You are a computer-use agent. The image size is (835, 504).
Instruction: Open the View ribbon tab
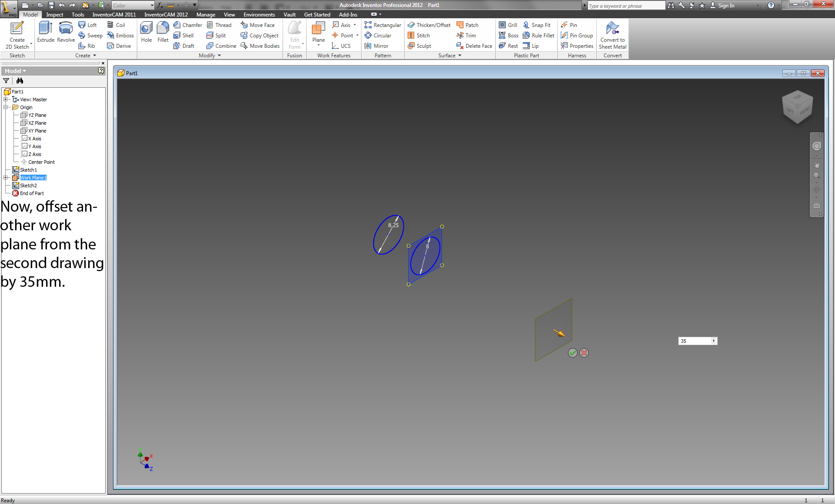click(x=229, y=15)
